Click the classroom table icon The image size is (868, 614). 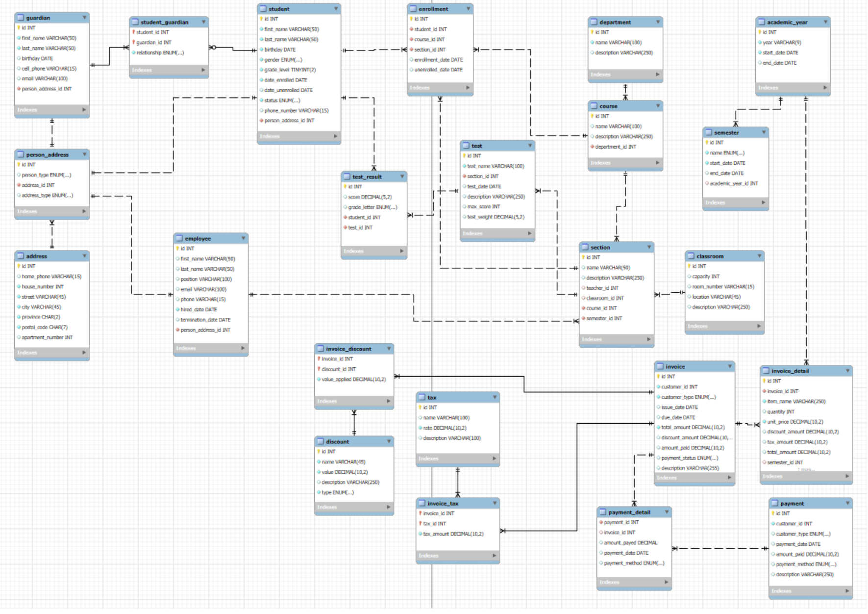point(691,256)
